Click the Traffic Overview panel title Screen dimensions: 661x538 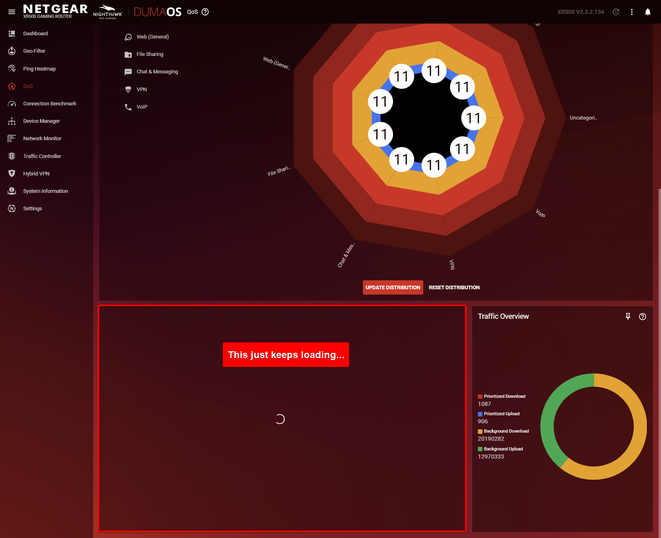tap(503, 316)
